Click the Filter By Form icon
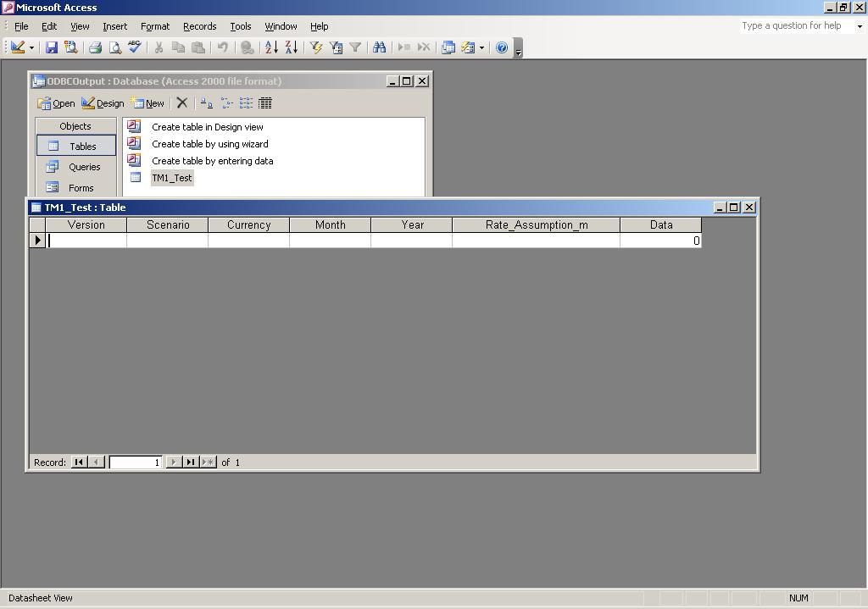 point(336,47)
